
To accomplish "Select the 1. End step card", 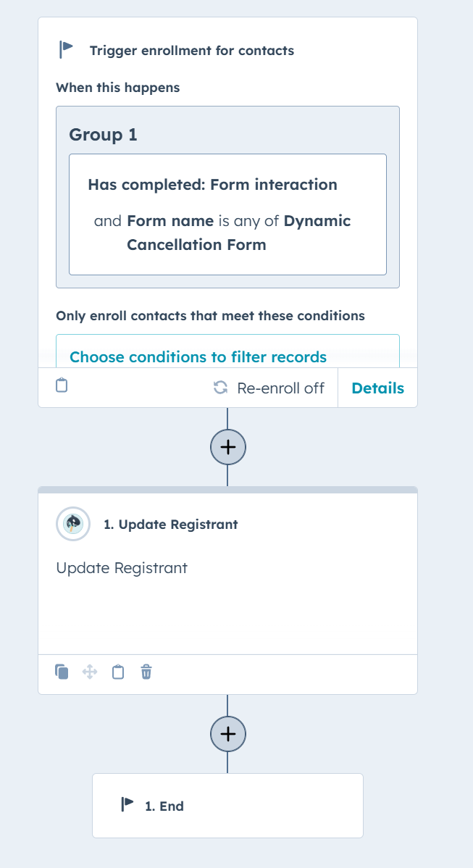I will (227, 806).
